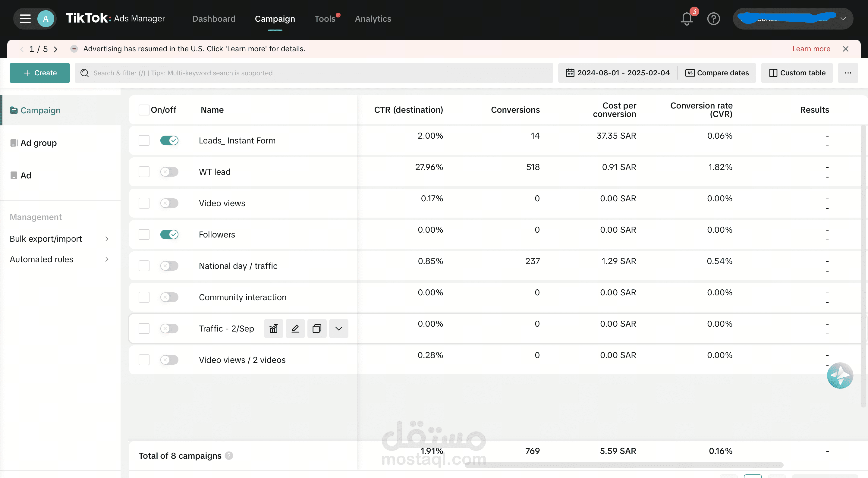Go to the previous announcement arrow
The height and width of the screenshot is (478, 868).
[x=22, y=49]
